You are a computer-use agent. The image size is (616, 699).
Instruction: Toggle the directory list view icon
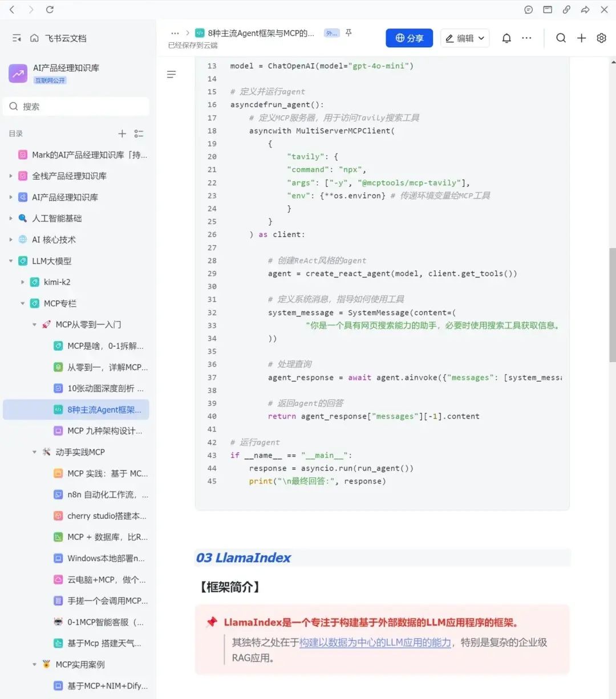click(139, 133)
